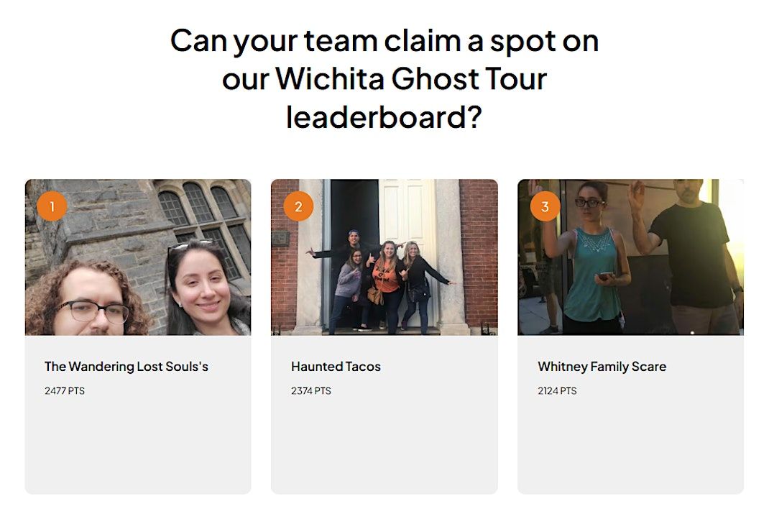The height and width of the screenshot is (532, 769).
Task: Select the Whitney Family Scare team name
Action: tap(602, 367)
